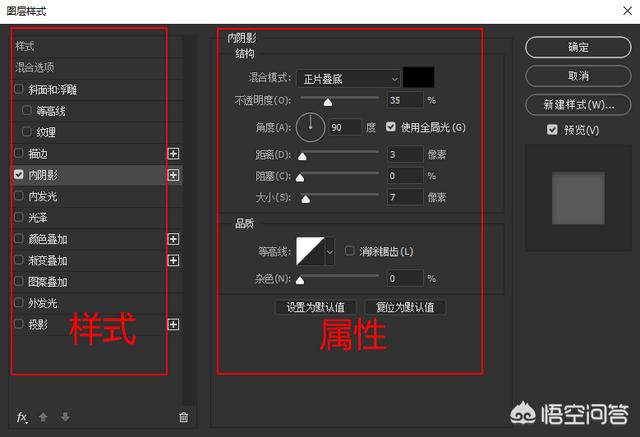Click the 不透明度 value field showing 35

click(x=405, y=100)
